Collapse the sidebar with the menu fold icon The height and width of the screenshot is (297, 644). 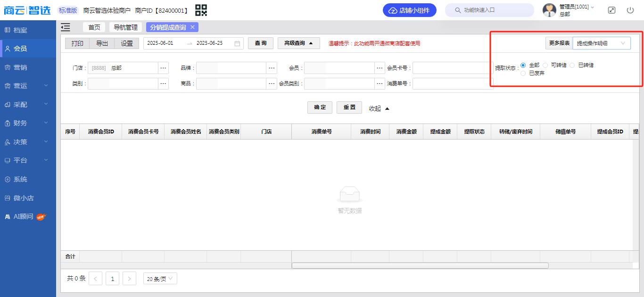(66, 27)
